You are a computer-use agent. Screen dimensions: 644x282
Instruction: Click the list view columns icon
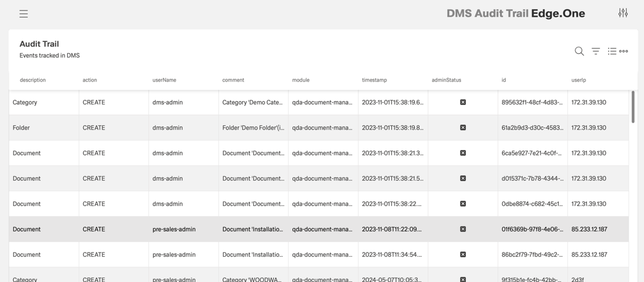click(x=612, y=51)
